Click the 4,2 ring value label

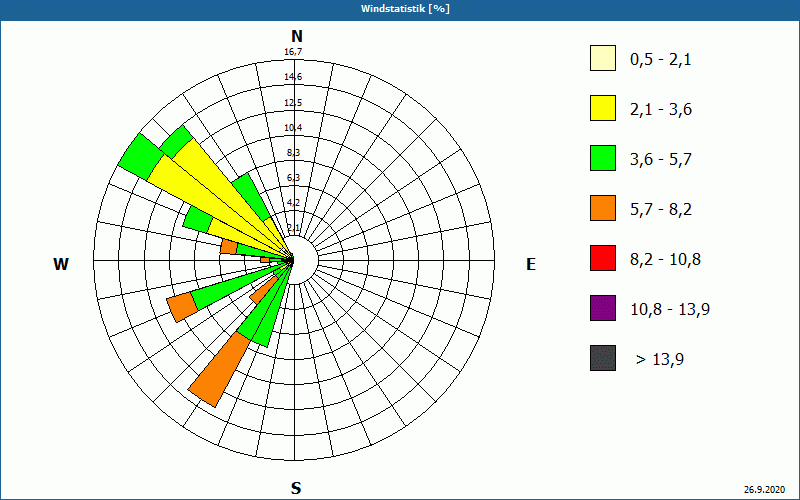[293, 203]
